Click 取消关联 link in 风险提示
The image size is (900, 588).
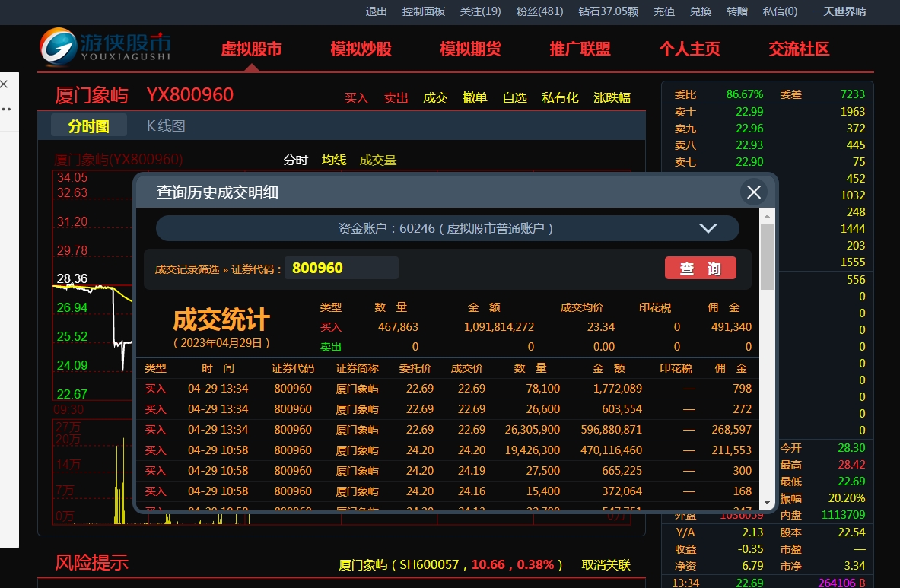(x=606, y=565)
